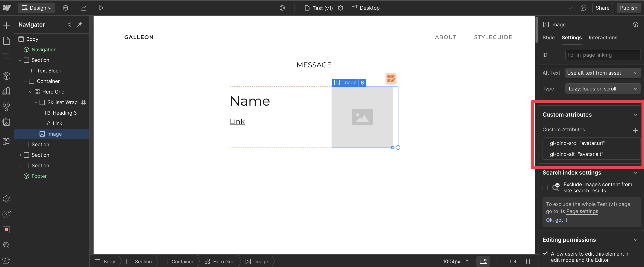Viewport: 644px width, 267px height.
Task: Add a new custom attribute with plus
Action: 635,130
